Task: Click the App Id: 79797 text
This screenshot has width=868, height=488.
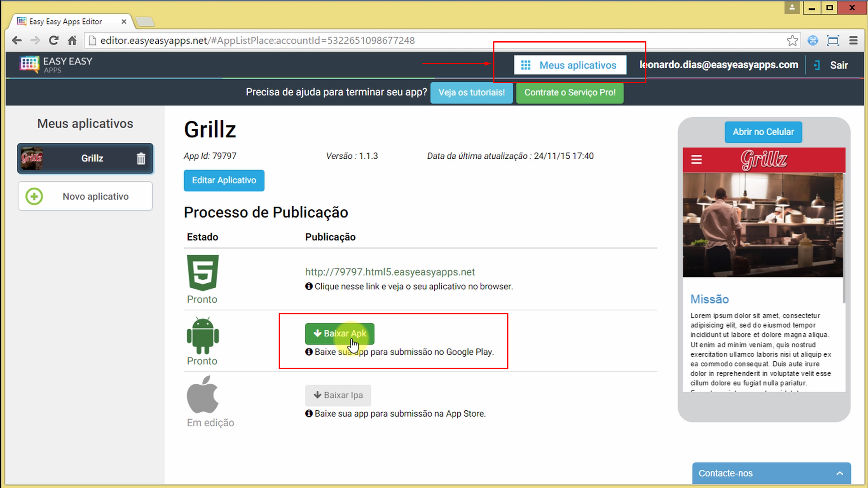Action: [x=210, y=156]
